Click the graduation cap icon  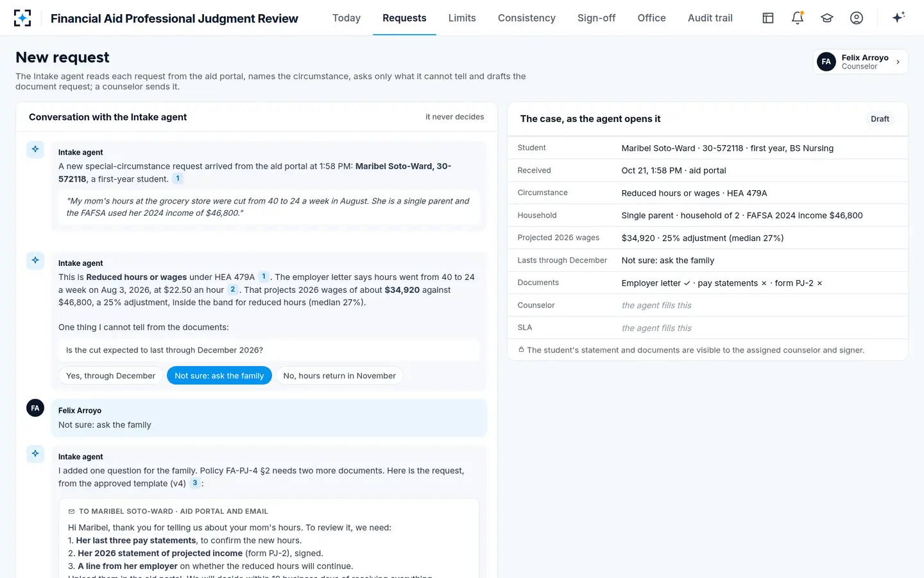click(x=827, y=18)
